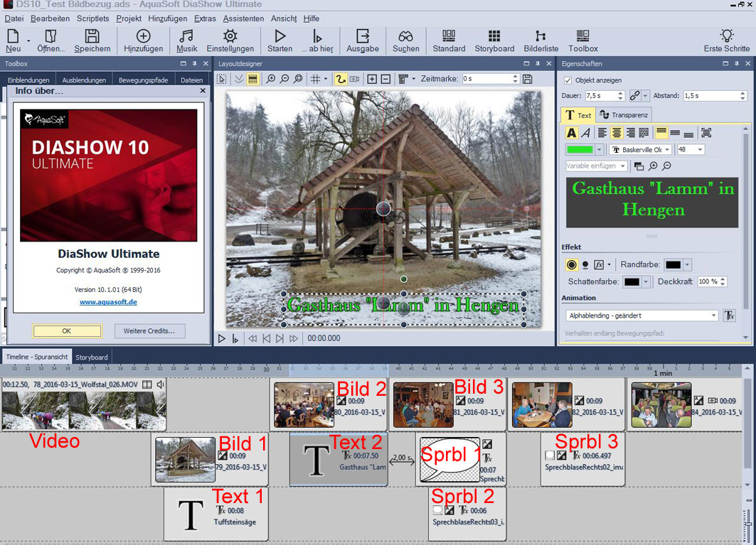
Task: Toggle center text alignment button
Action: [x=616, y=133]
